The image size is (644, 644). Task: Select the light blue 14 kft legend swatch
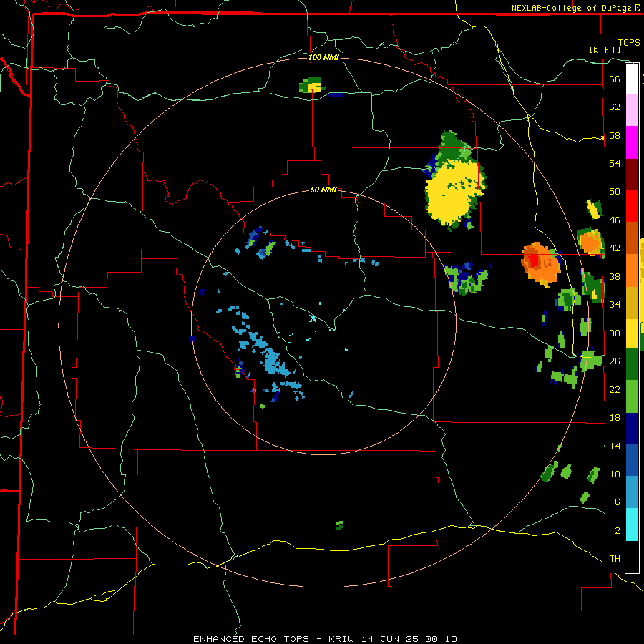[x=632, y=492]
